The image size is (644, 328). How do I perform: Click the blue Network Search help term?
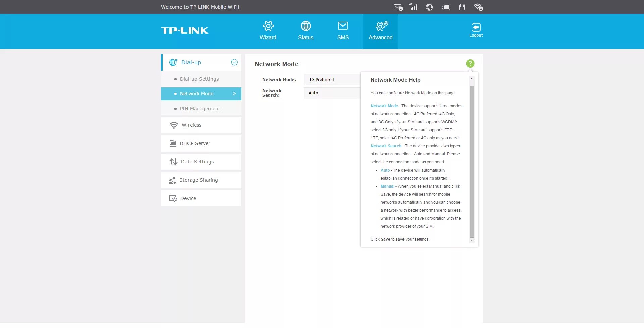(386, 146)
